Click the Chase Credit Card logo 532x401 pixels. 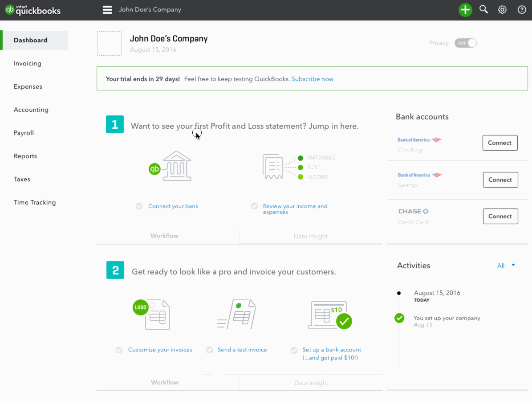[x=413, y=211]
